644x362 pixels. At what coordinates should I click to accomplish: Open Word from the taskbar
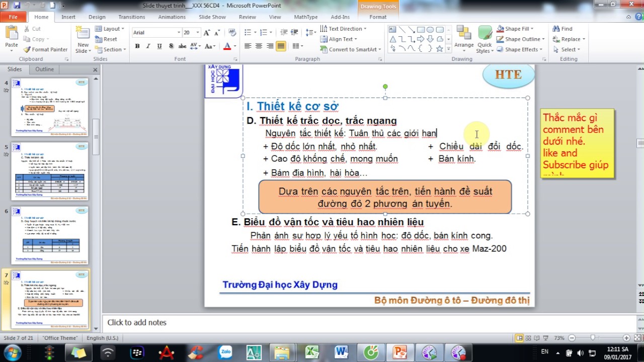pyautogui.click(x=341, y=352)
